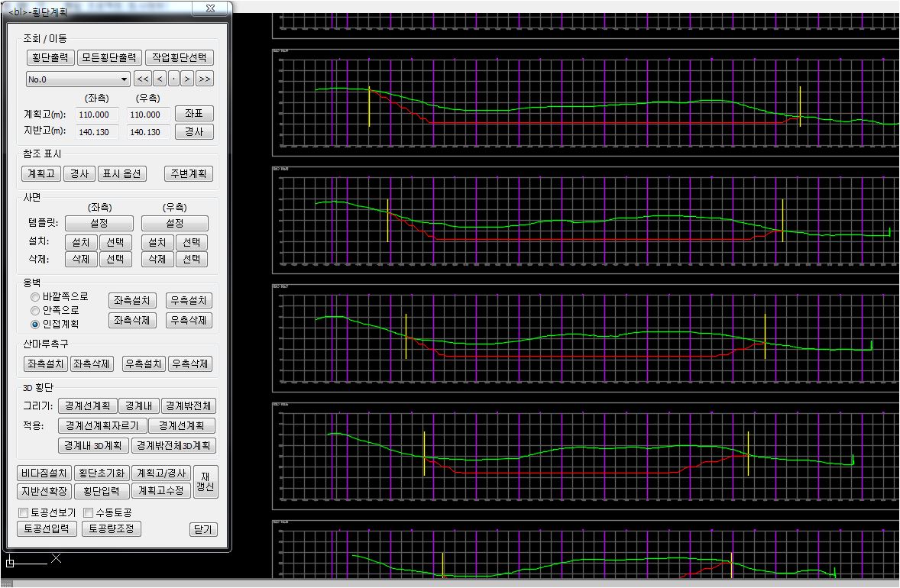Image resolution: width=900 pixels, height=588 pixels.
Task: Click left-side 삭제 button in 사면
Action: tap(81, 260)
